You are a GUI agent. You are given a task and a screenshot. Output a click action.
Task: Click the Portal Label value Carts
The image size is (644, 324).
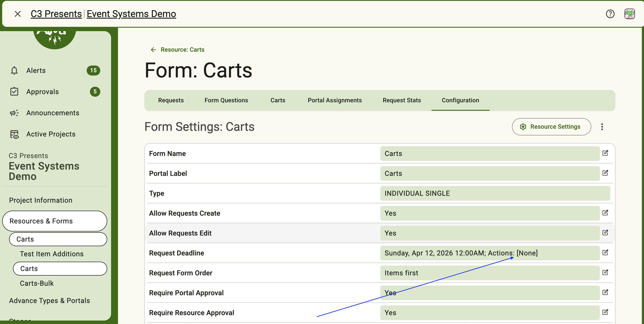[x=490, y=173]
